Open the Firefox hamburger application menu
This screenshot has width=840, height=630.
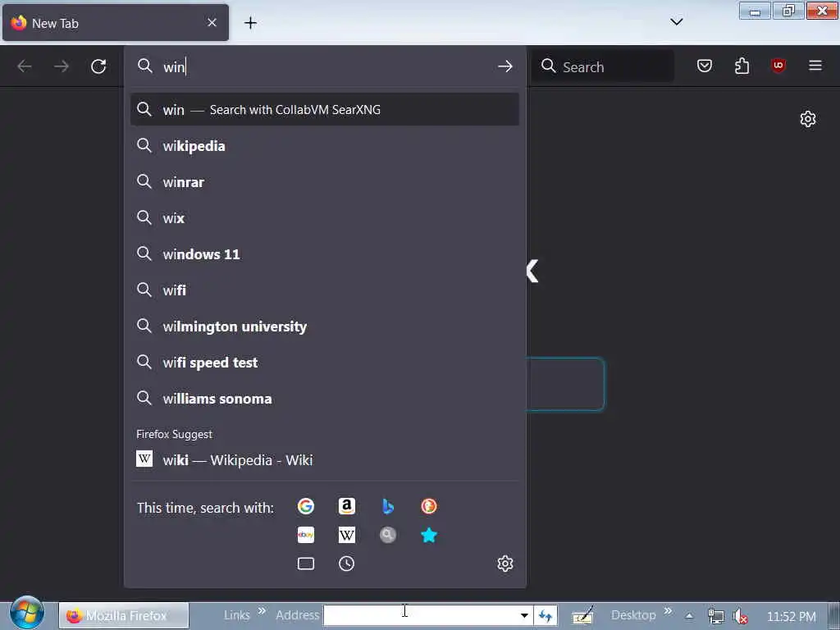coord(815,66)
